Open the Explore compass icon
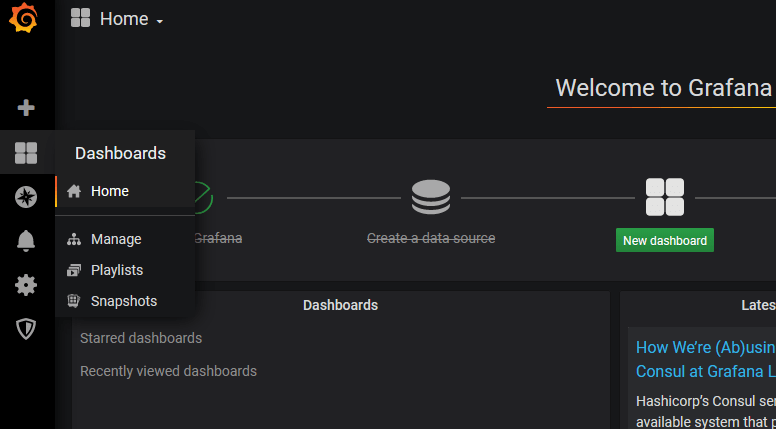 (x=26, y=197)
